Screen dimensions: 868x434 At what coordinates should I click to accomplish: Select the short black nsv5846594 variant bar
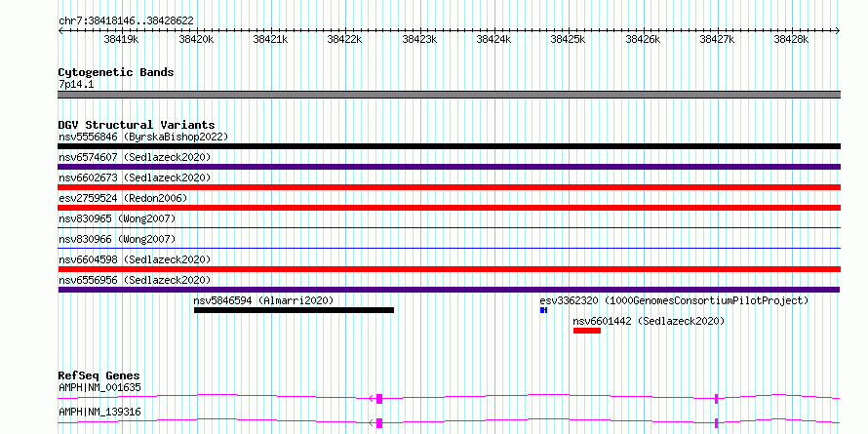(294, 310)
